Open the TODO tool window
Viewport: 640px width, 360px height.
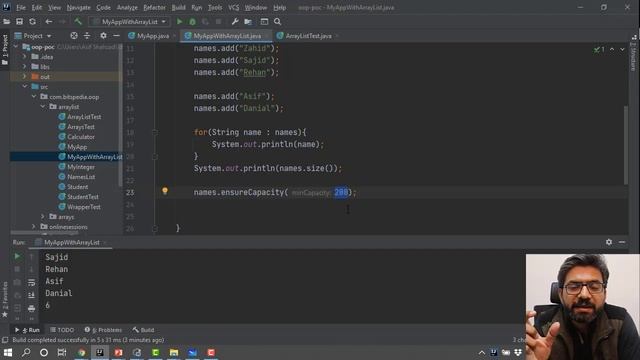point(62,330)
